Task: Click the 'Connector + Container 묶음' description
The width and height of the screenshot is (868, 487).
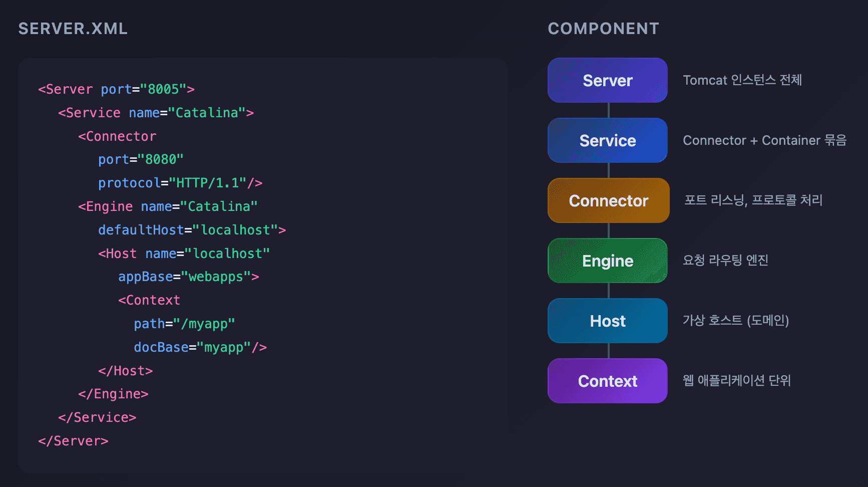Action: click(x=764, y=140)
